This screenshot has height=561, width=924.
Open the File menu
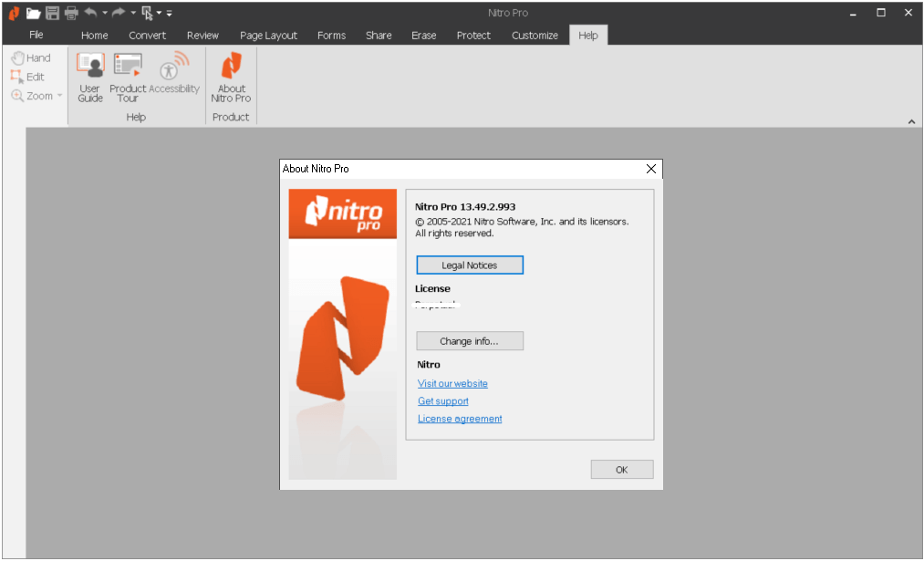36,35
